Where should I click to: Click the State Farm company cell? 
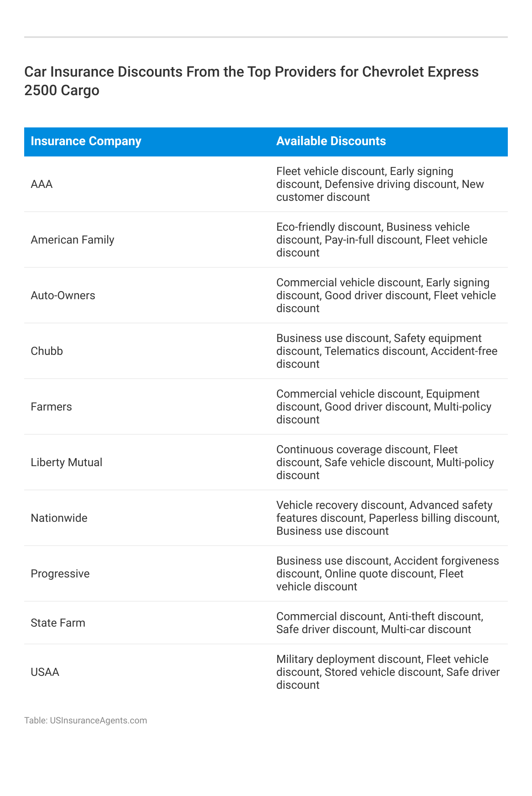[58, 623]
